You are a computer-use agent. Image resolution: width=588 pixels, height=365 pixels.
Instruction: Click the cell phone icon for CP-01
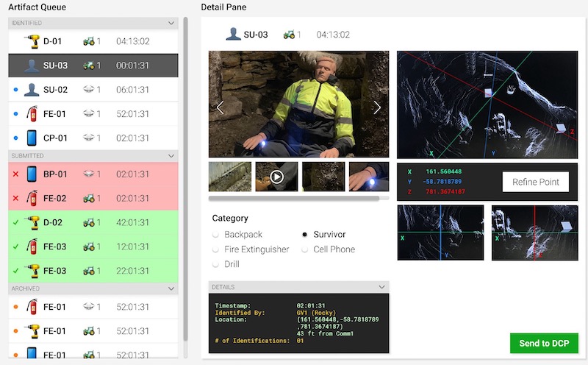click(x=32, y=138)
